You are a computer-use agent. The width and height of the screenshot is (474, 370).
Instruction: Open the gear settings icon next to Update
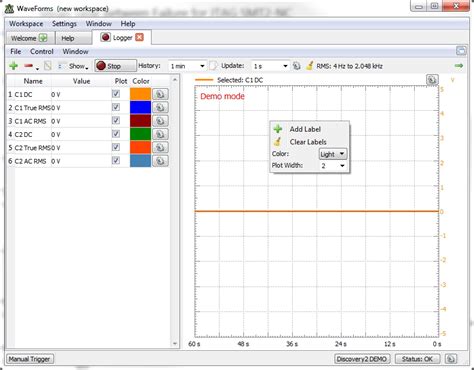tap(297, 66)
